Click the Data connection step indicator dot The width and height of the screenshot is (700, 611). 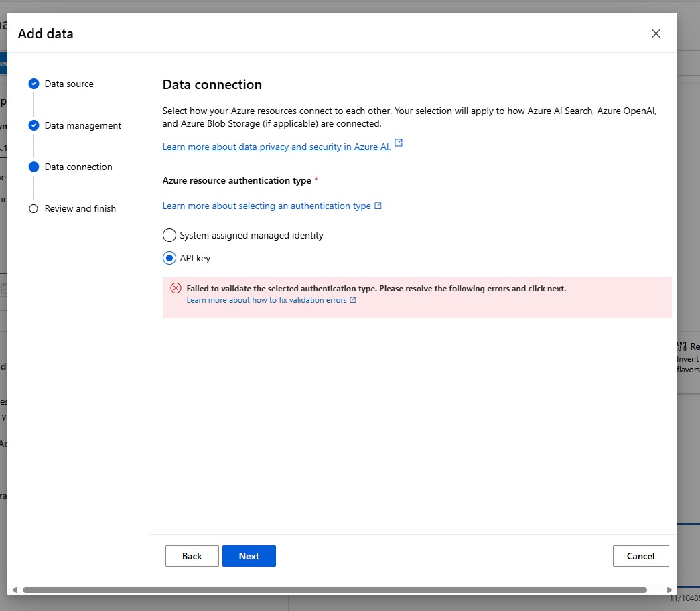pos(34,167)
